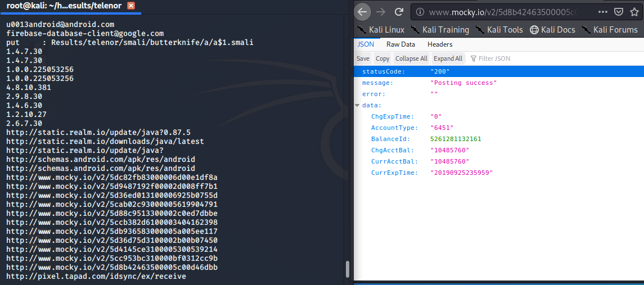This screenshot has width=644, height=285.
Task: Switch to the Raw Data tab
Action: pyautogui.click(x=400, y=44)
